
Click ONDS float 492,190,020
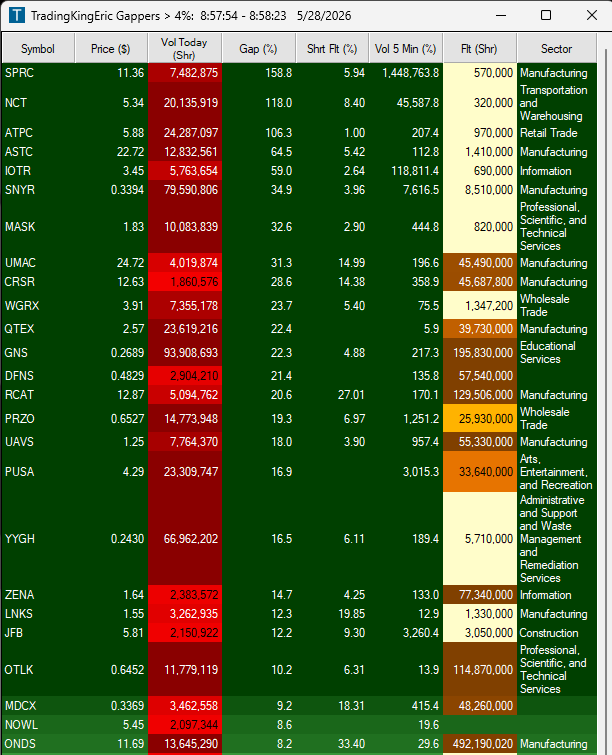[x=480, y=743]
